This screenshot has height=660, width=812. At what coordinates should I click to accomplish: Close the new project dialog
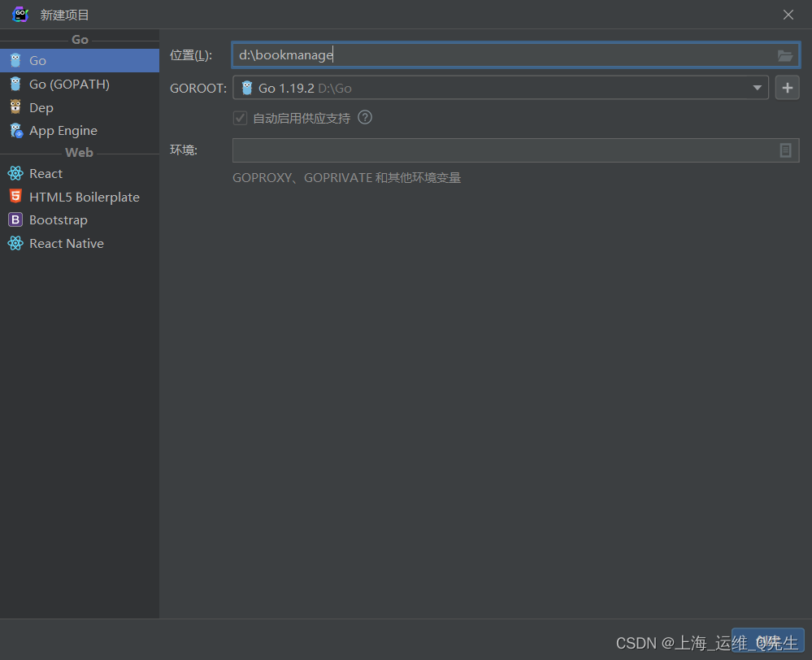788,15
